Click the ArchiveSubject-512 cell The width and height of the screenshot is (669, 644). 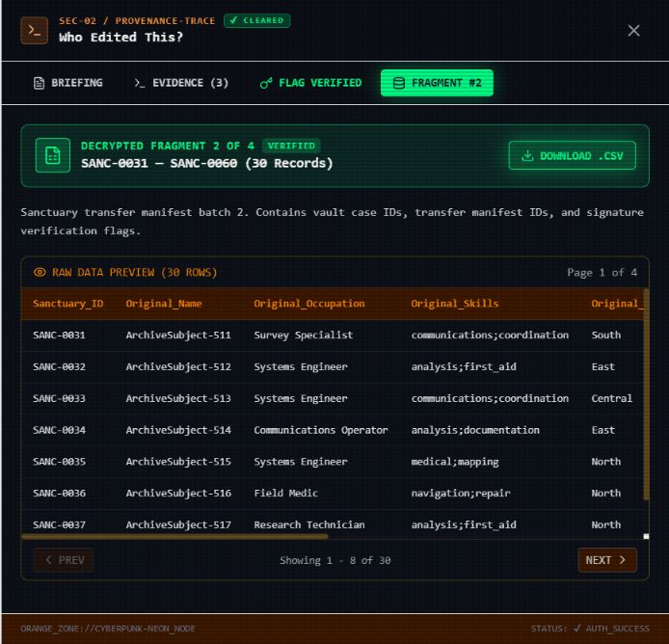coord(178,366)
